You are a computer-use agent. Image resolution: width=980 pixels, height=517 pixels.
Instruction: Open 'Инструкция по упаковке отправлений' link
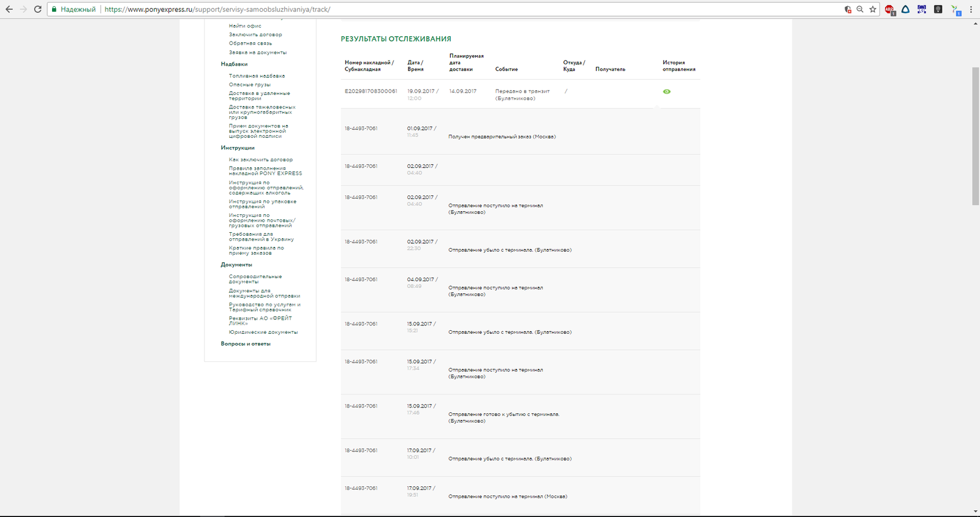(x=262, y=204)
